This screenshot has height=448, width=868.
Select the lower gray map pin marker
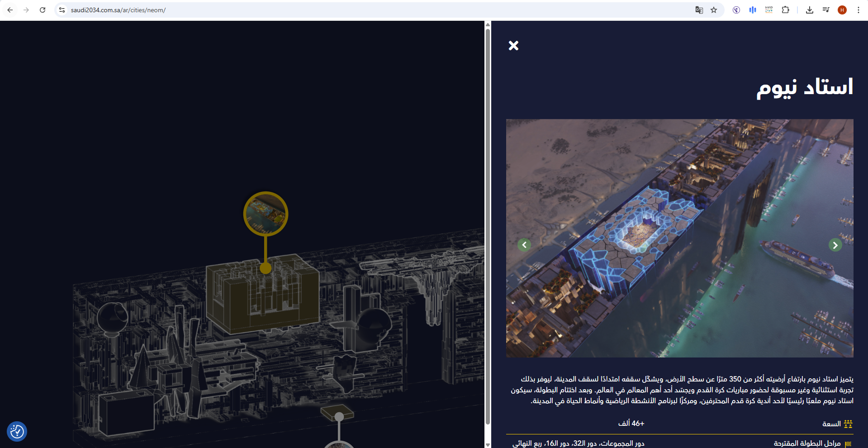click(339, 417)
